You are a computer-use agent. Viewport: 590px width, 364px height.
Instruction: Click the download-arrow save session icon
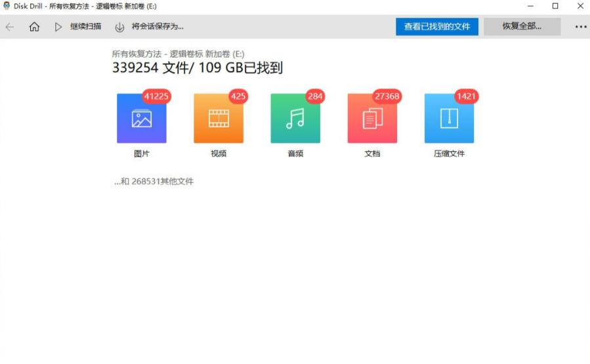click(x=119, y=27)
